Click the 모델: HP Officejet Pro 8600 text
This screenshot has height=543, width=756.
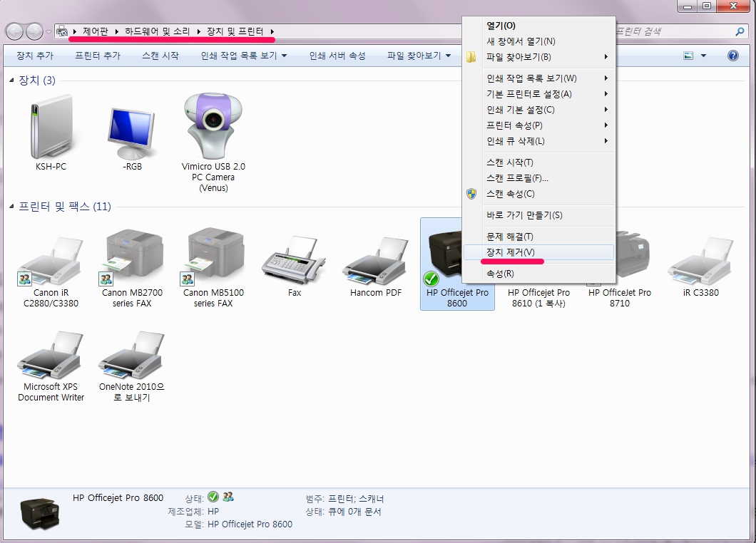click(239, 524)
